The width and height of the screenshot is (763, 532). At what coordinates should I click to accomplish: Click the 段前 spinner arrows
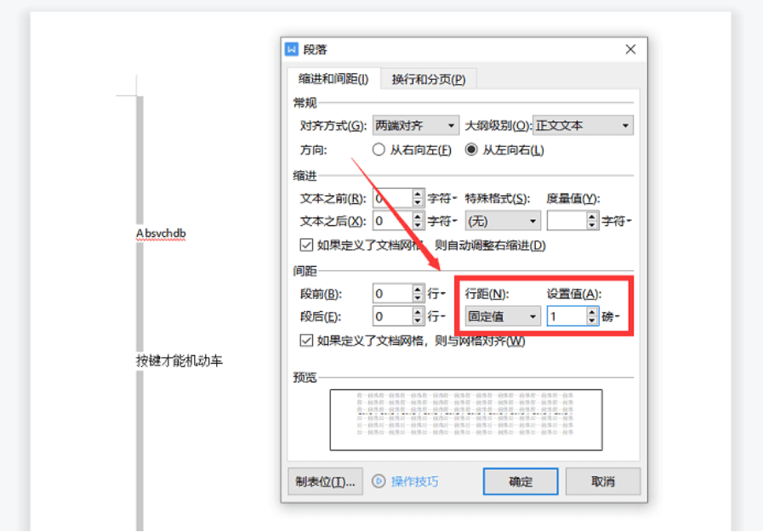point(418,293)
